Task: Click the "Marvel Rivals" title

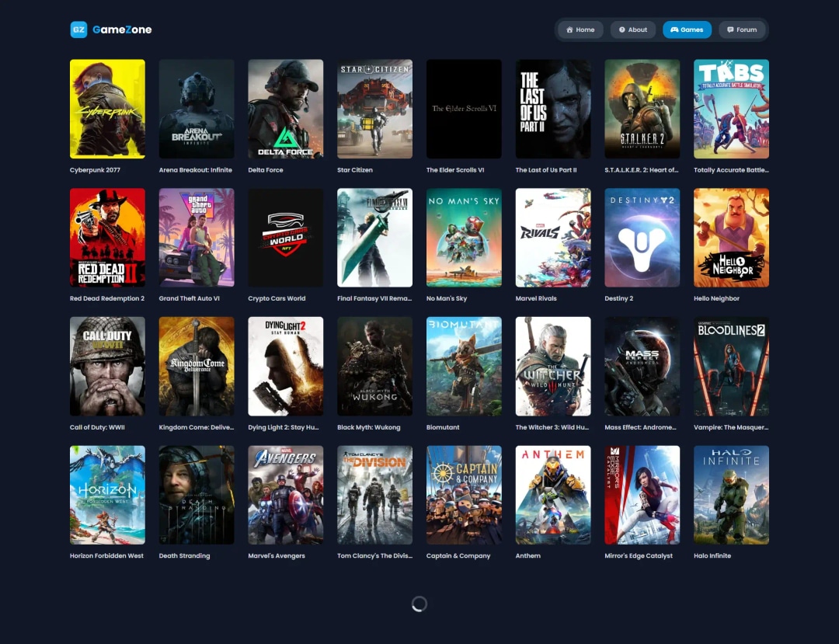Action: [x=536, y=298]
